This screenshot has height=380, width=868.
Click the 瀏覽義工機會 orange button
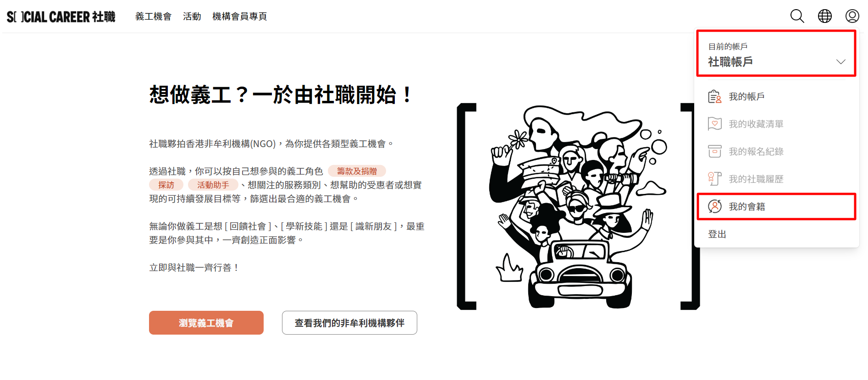pos(206,323)
